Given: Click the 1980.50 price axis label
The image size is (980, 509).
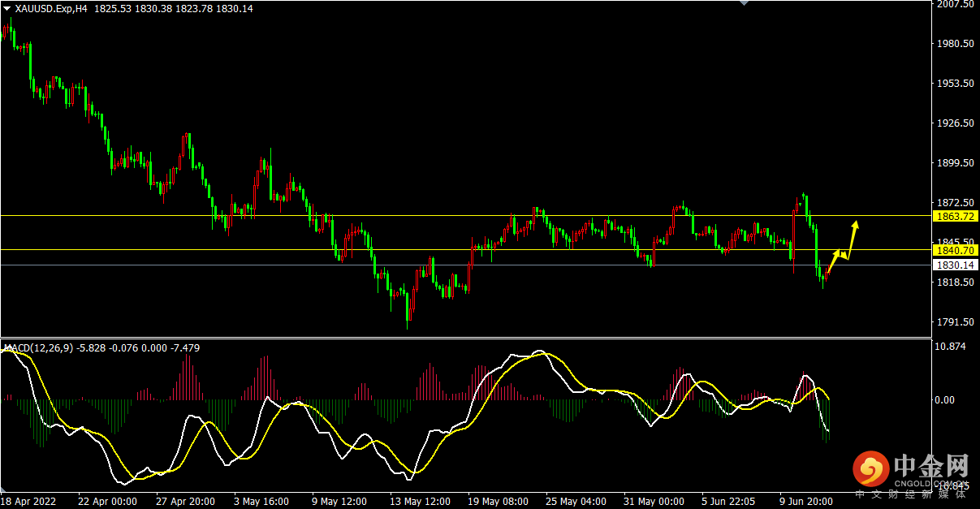Looking at the screenshot, I should point(955,44).
